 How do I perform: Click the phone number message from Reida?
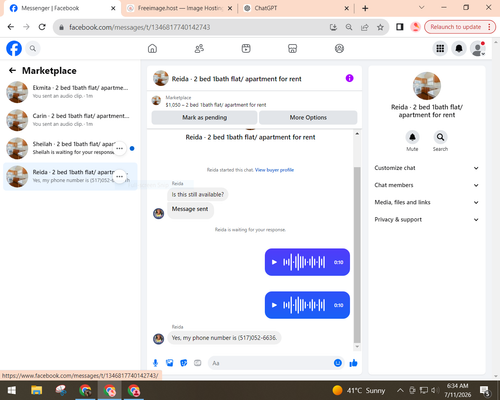tap(224, 338)
